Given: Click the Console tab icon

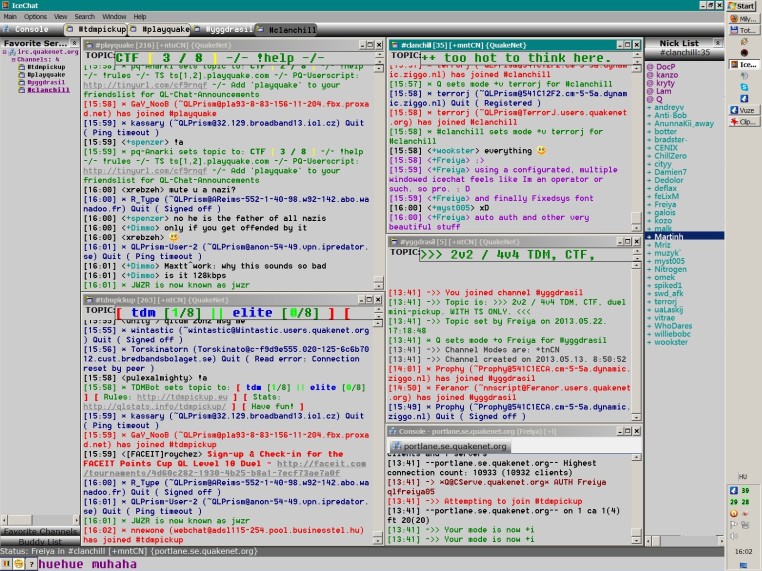Looking at the screenshot, I should (8, 29).
